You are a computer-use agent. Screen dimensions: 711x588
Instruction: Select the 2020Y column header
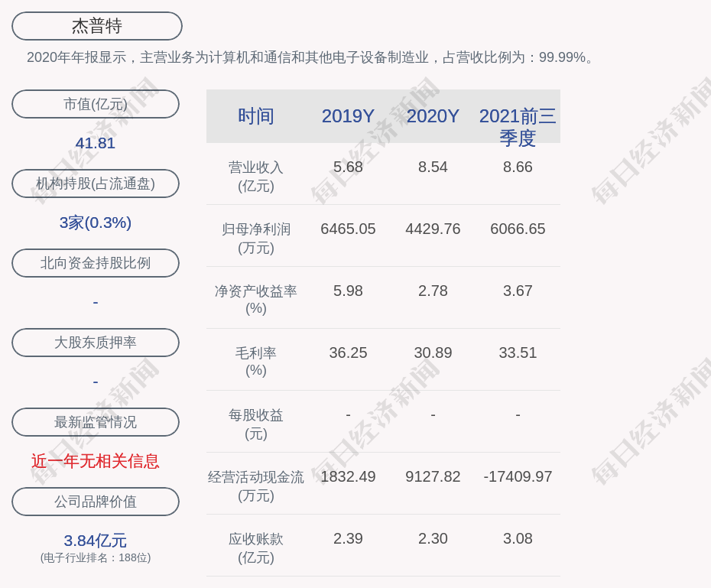[x=433, y=116]
